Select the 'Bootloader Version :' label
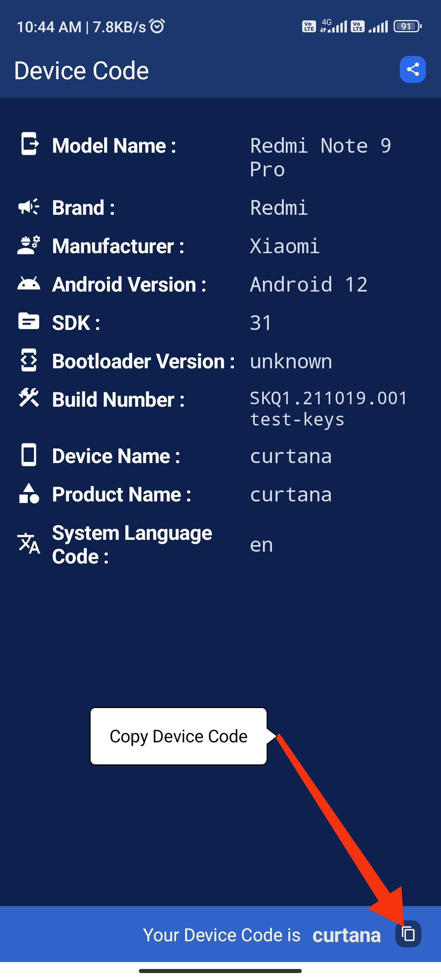The width and height of the screenshot is (441, 980). tap(144, 361)
